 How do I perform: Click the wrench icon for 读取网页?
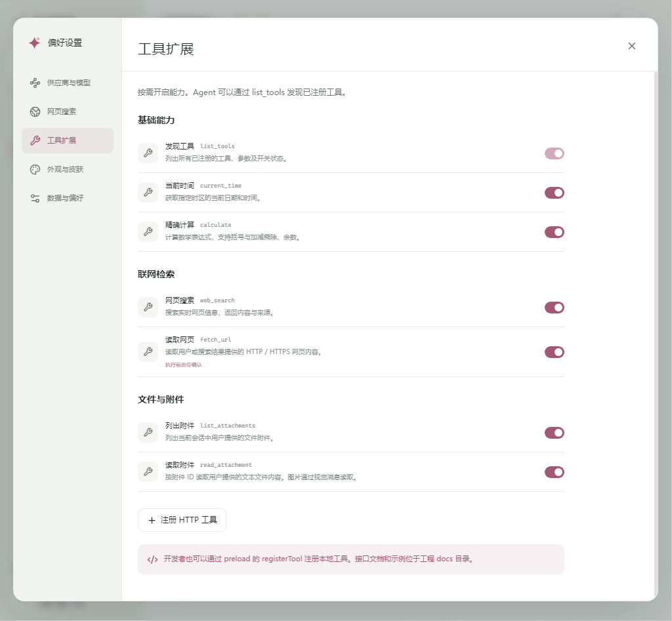[148, 351]
